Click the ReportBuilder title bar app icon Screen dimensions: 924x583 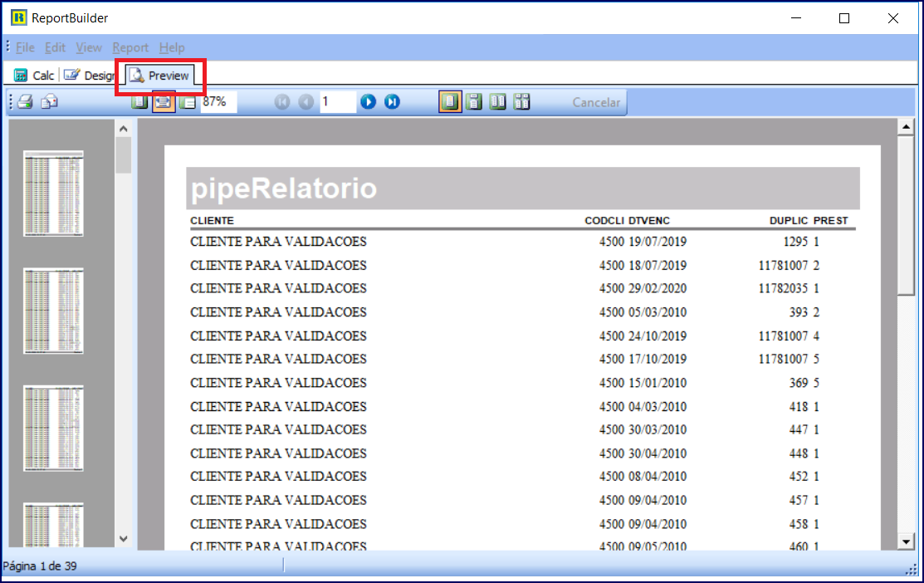pos(19,17)
